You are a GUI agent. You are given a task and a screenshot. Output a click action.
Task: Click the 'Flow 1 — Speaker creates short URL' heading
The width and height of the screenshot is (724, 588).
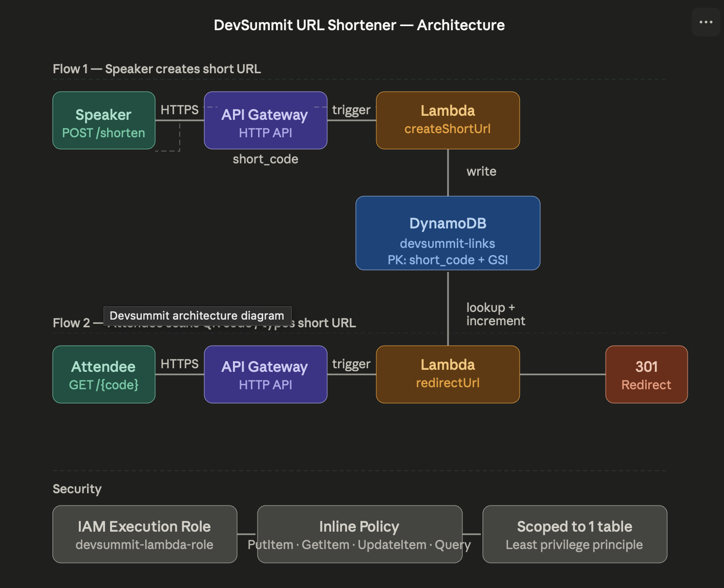click(157, 69)
